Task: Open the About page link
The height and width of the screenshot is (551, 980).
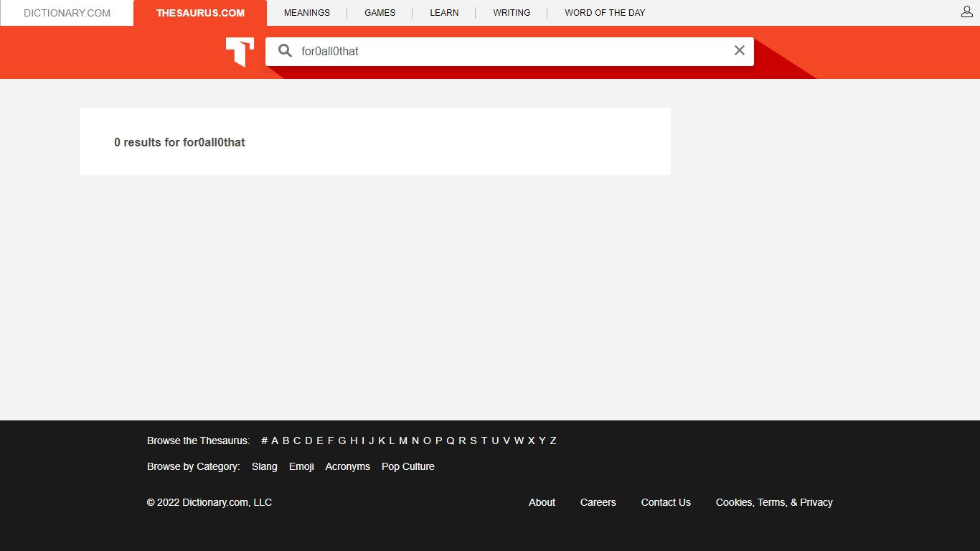Action: coord(542,502)
